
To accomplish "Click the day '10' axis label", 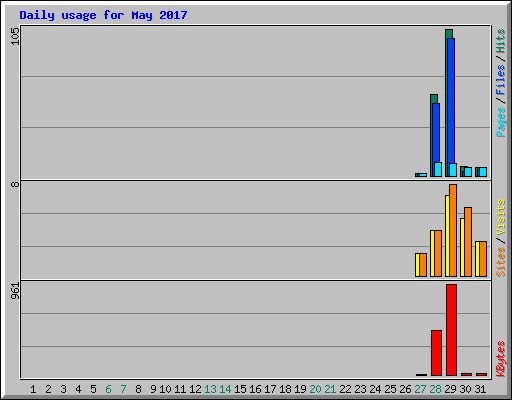I will pos(165,389).
